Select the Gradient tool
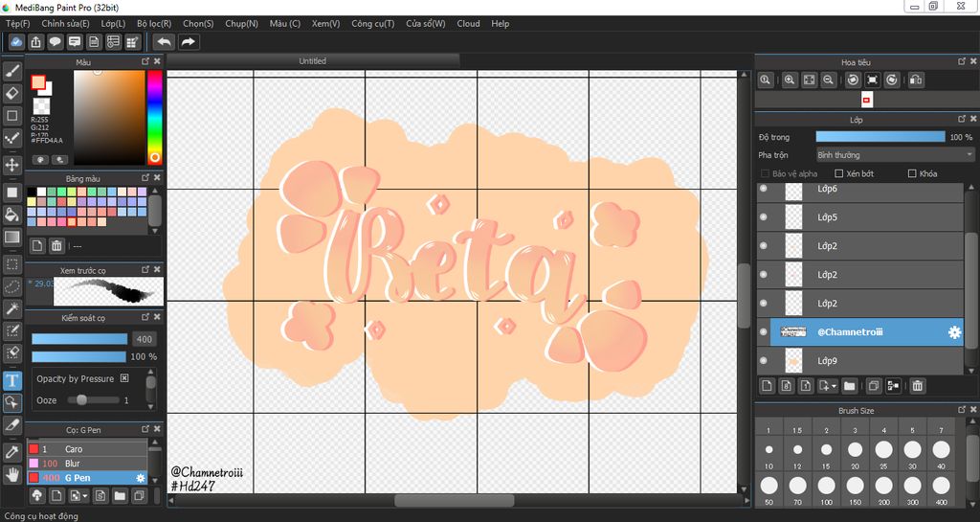Viewport: 980px width, 522px height. point(11,237)
